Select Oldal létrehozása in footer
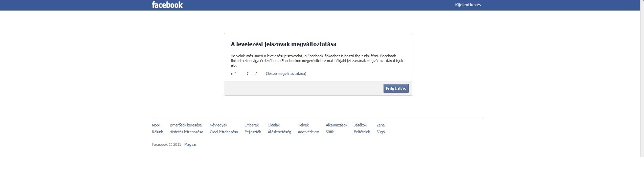644x180 pixels. coord(224,132)
